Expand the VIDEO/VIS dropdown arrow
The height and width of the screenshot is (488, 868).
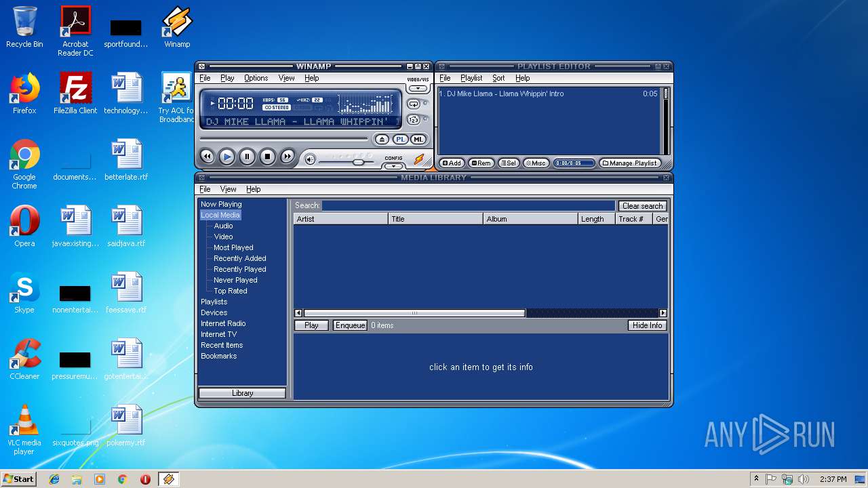point(418,88)
